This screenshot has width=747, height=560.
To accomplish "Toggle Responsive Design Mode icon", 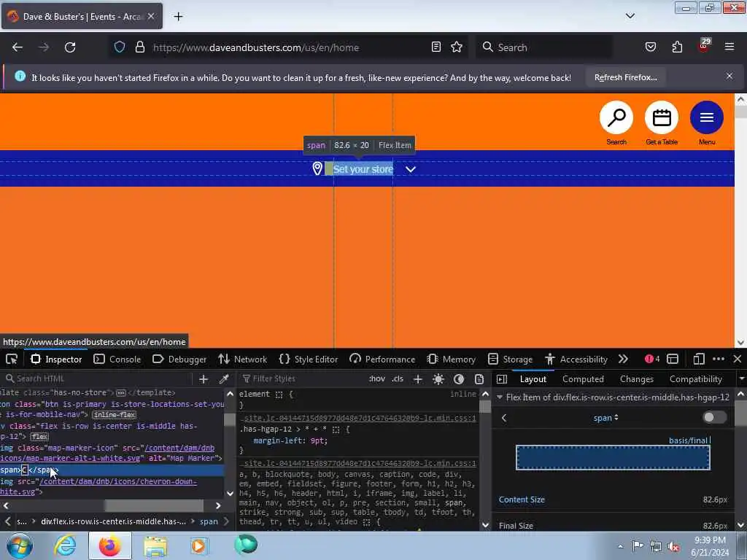I will tap(699, 359).
